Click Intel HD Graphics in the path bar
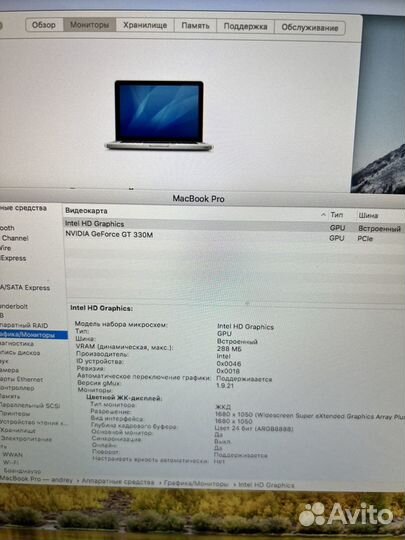 pyautogui.click(x=266, y=485)
